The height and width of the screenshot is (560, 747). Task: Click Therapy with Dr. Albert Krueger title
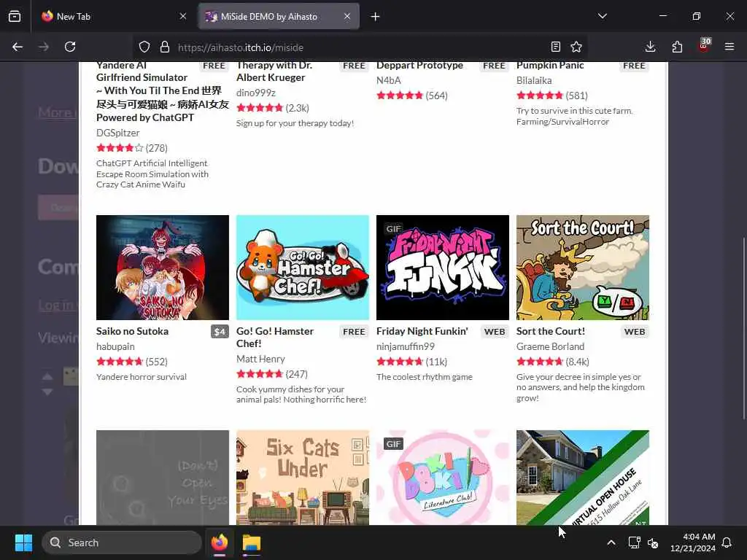click(x=274, y=71)
